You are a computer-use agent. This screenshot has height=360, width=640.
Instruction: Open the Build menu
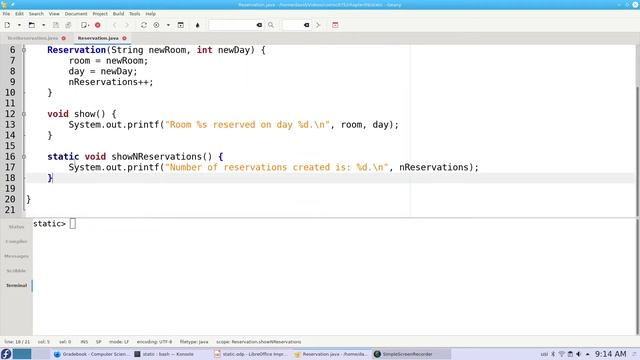(118, 14)
